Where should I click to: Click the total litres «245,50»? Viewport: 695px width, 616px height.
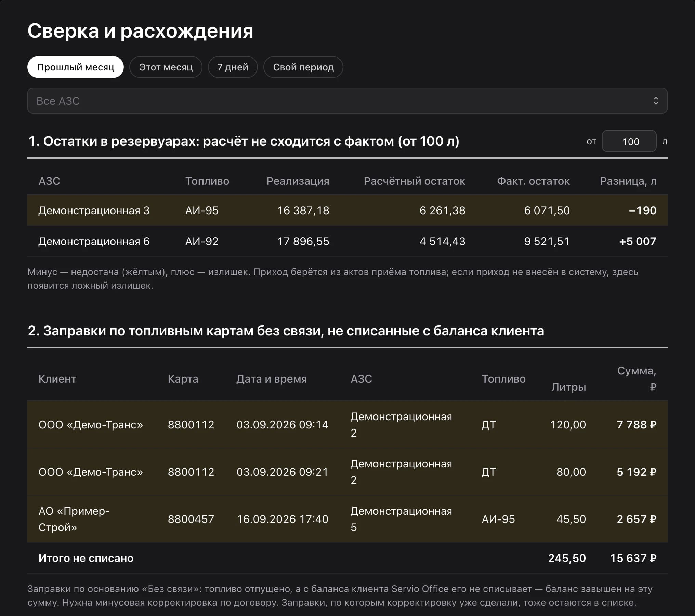(567, 558)
